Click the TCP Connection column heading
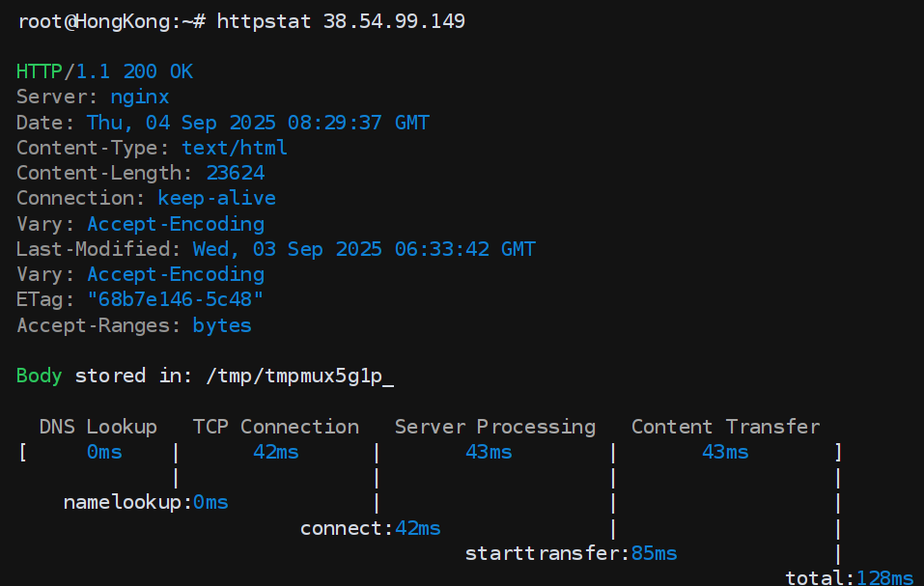924x586 pixels. (275, 427)
